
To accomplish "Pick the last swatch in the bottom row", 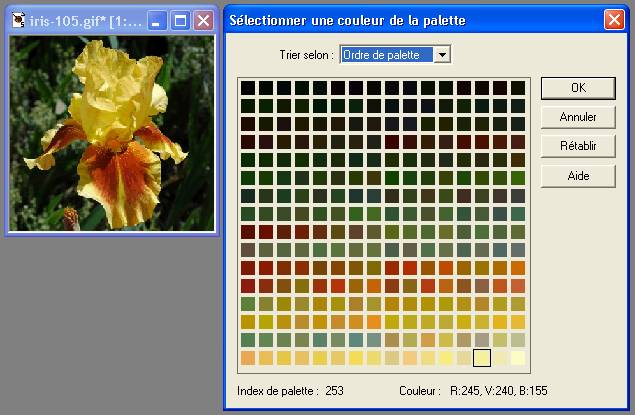I will coord(518,358).
